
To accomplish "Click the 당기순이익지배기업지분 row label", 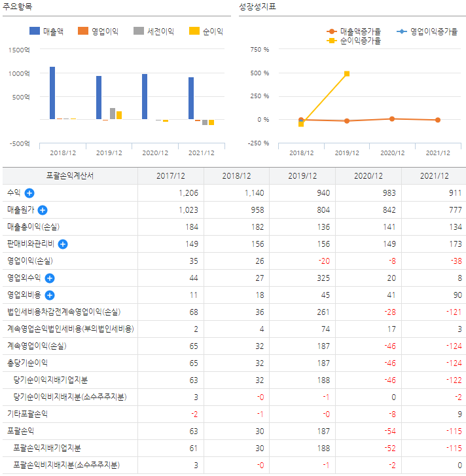I will click(x=50, y=380).
